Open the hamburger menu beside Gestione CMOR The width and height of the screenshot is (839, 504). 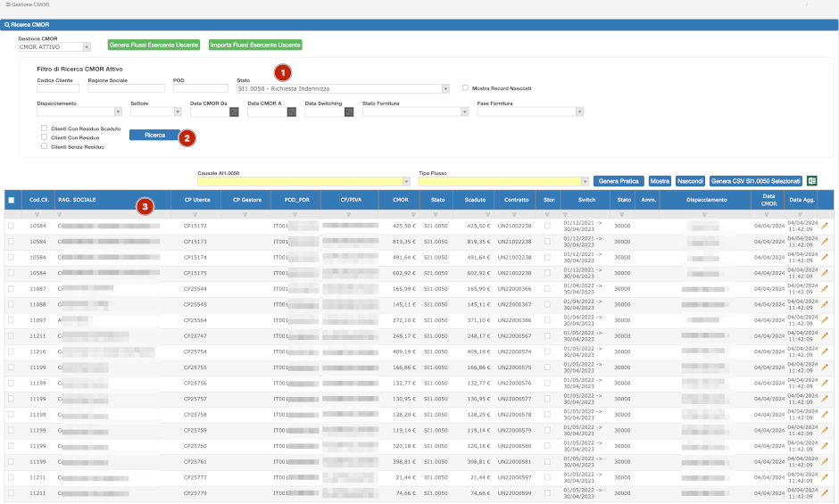point(7,4)
